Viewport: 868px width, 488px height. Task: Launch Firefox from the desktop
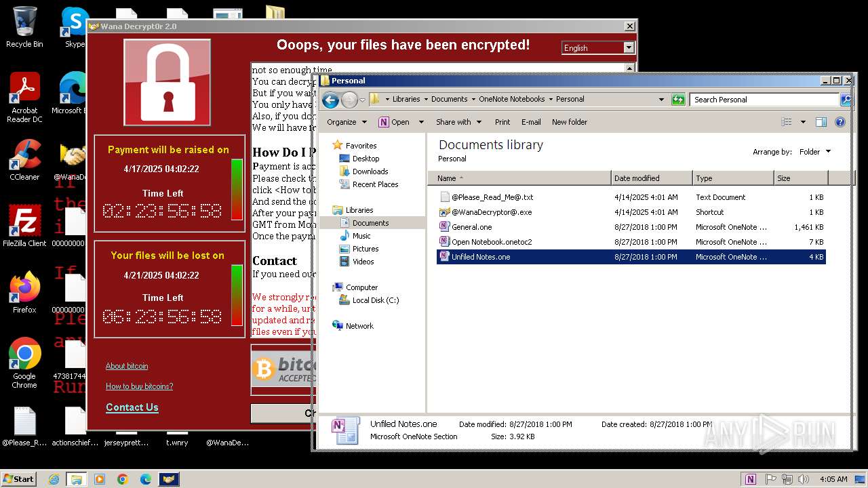coord(24,293)
